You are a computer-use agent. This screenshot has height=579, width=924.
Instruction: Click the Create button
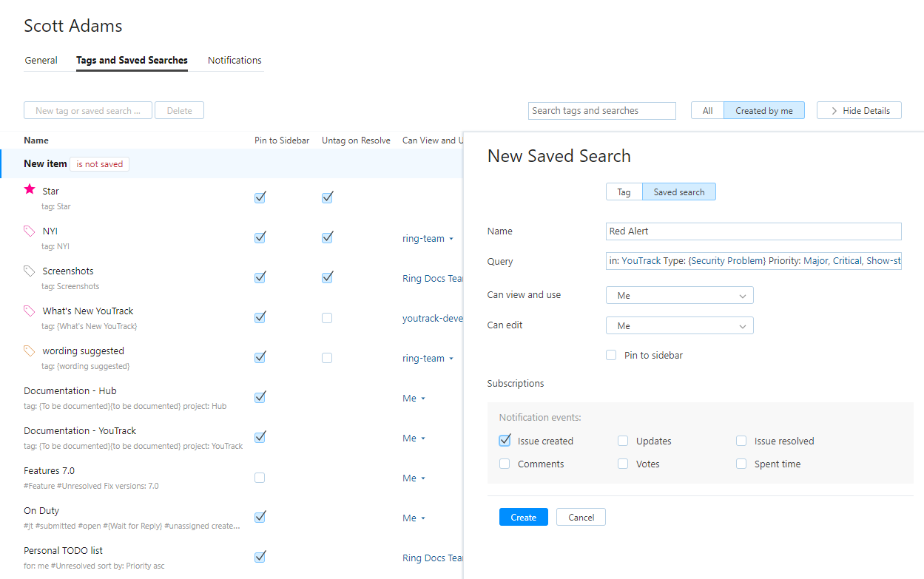coord(523,517)
